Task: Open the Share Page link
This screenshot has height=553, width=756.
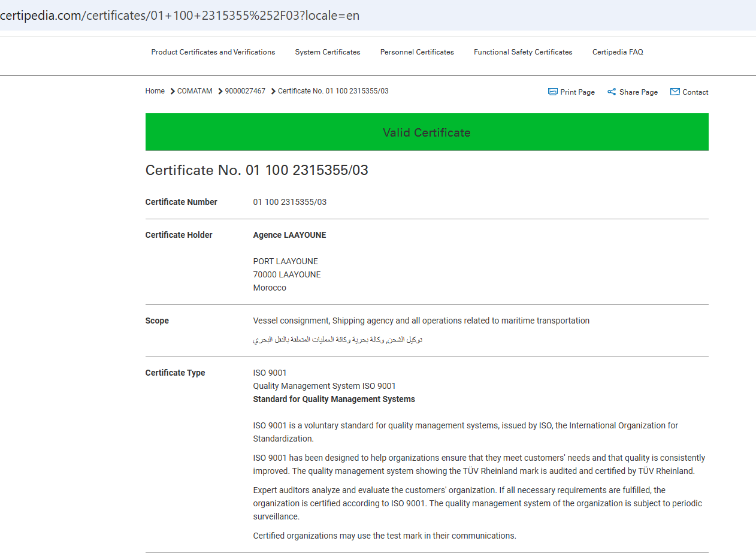Action: coord(639,92)
